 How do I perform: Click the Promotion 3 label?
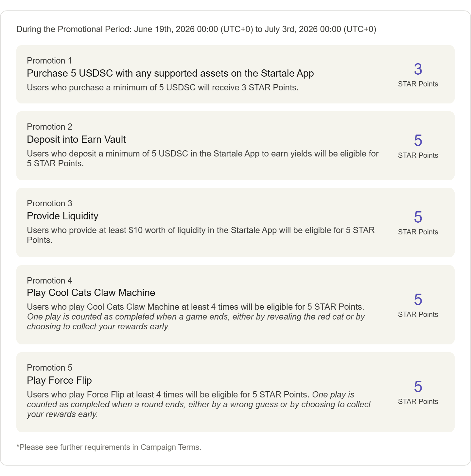point(49,203)
